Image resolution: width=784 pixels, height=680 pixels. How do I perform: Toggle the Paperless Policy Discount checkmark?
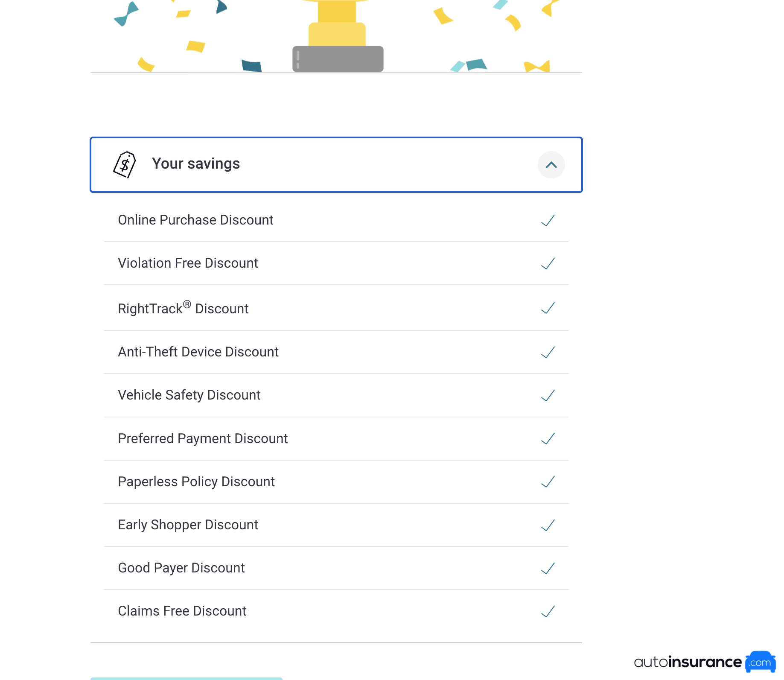coord(548,482)
